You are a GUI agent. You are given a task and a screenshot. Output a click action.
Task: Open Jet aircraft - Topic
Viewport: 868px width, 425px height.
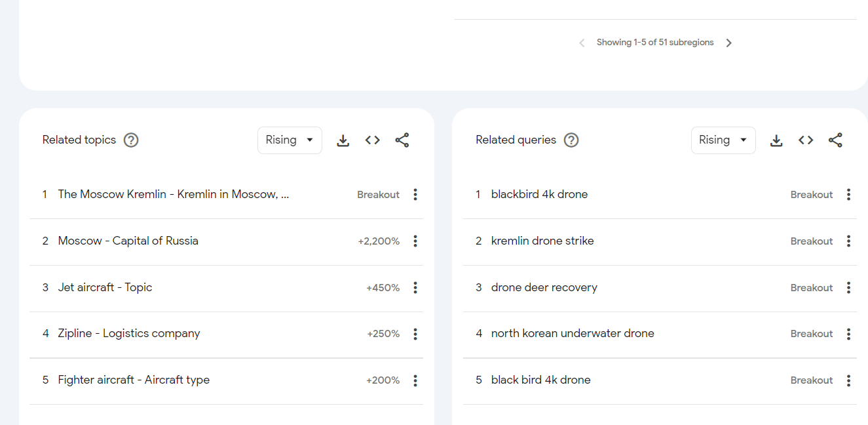coord(105,287)
